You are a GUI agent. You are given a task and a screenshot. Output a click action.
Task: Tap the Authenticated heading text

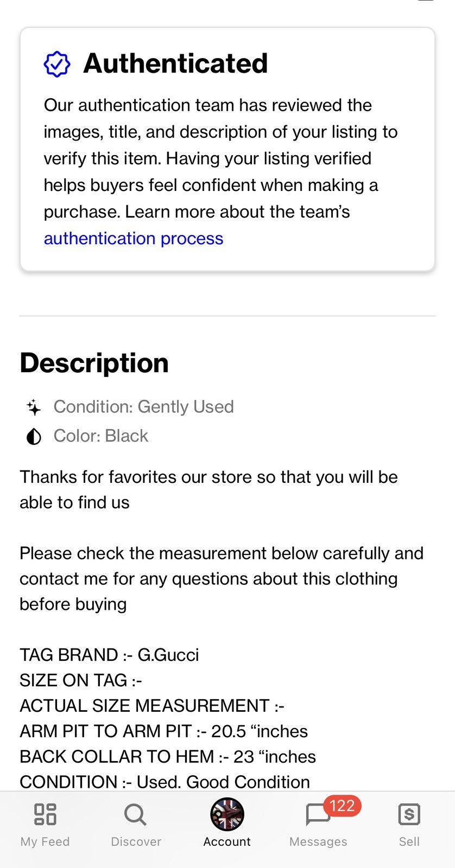click(175, 63)
